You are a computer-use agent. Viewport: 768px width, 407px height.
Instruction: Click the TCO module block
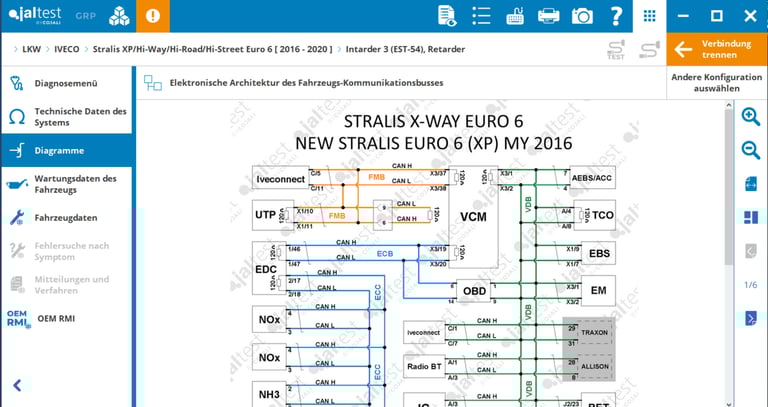(x=595, y=215)
